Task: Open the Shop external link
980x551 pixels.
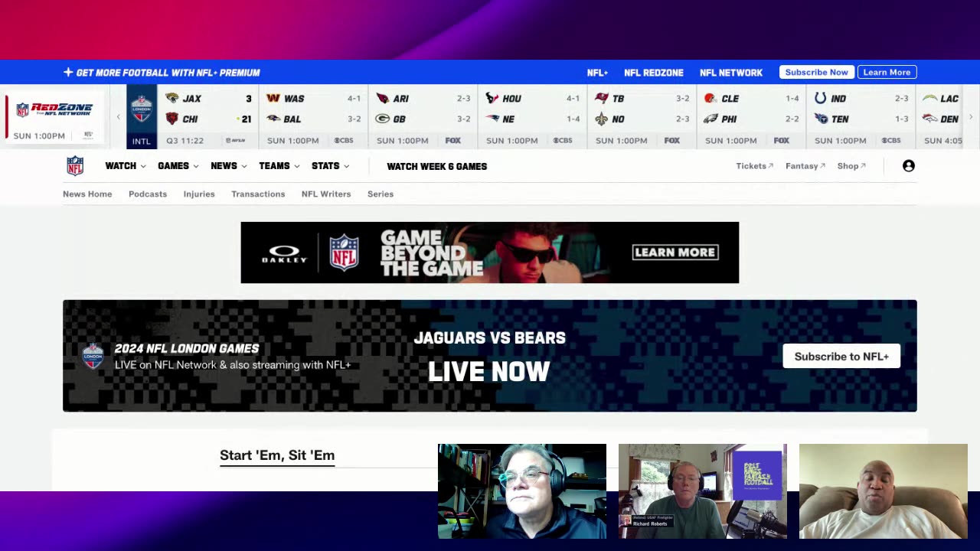Action: click(x=851, y=166)
